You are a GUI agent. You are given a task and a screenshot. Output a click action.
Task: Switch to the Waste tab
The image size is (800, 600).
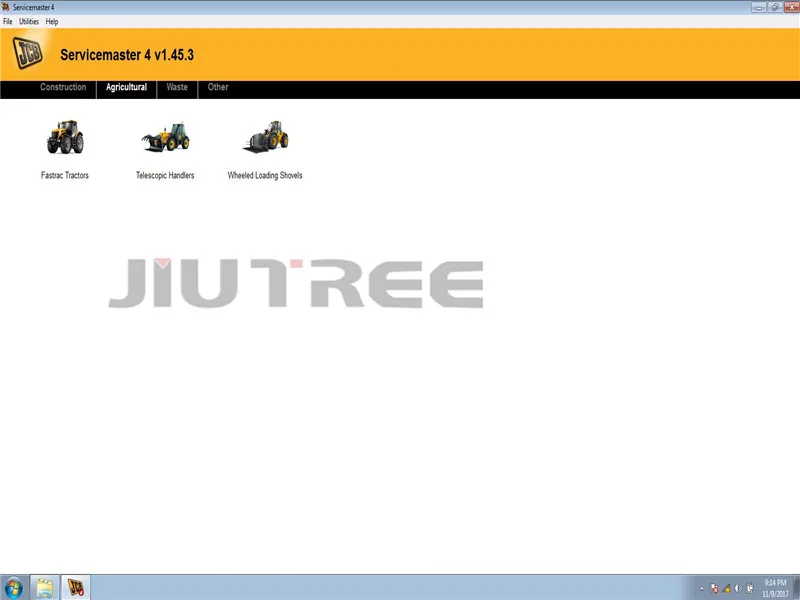[x=177, y=87]
